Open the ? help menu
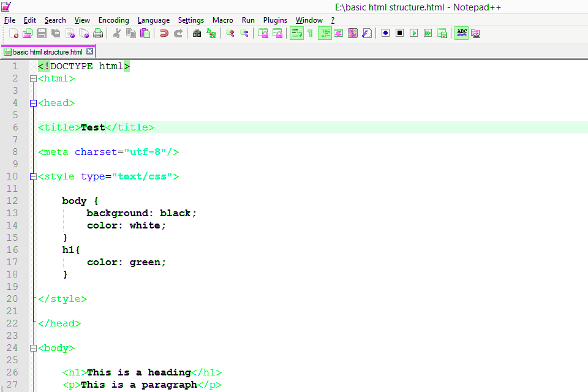This screenshot has width=588, height=392. click(x=333, y=20)
